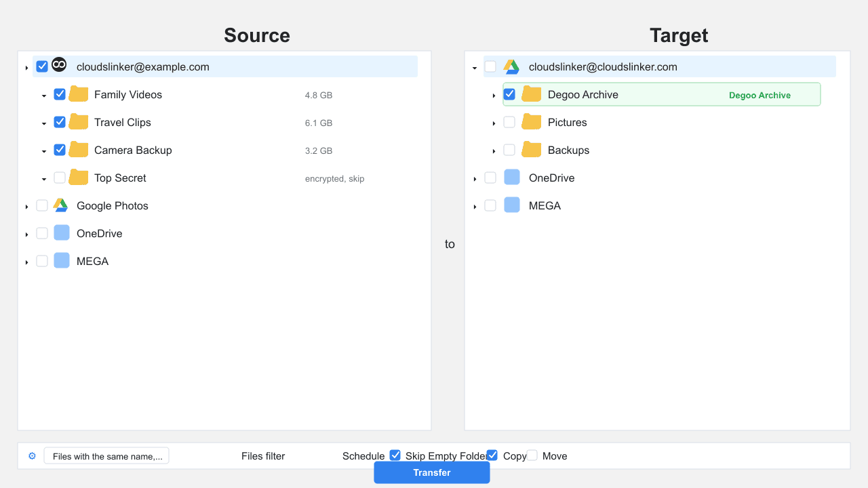
Task: Toggle the Copy checkbox
Action: tap(492, 455)
